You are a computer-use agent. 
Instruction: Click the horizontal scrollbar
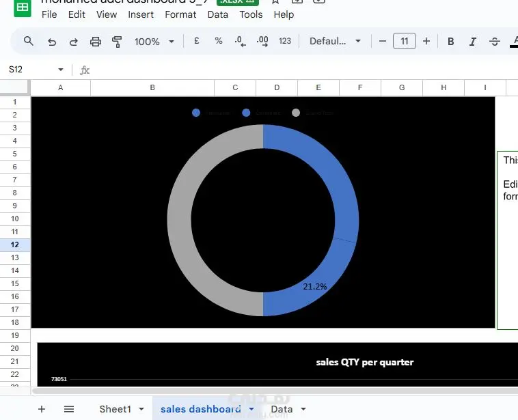(275, 391)
